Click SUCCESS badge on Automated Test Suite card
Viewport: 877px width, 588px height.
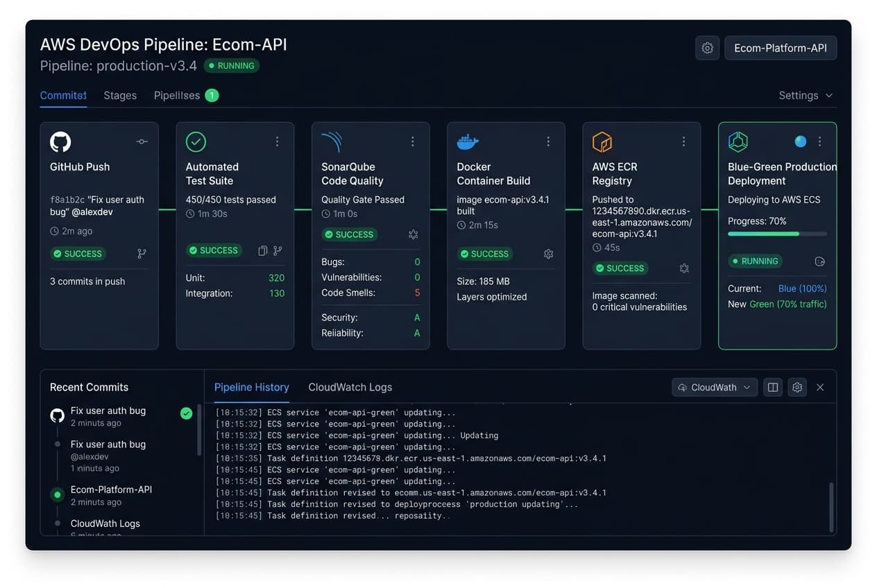click(213, 250)
